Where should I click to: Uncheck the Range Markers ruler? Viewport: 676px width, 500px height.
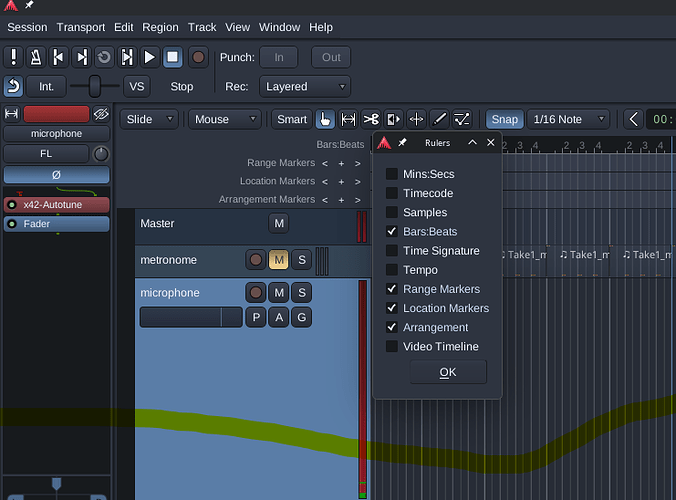(x=392, y=289)
